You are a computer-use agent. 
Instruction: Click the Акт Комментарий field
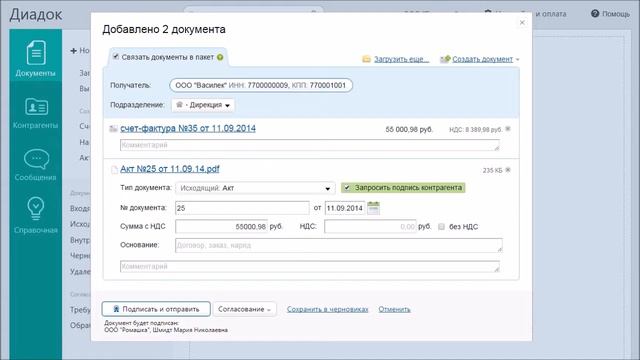pyautogui.click(x=310, y=267)
